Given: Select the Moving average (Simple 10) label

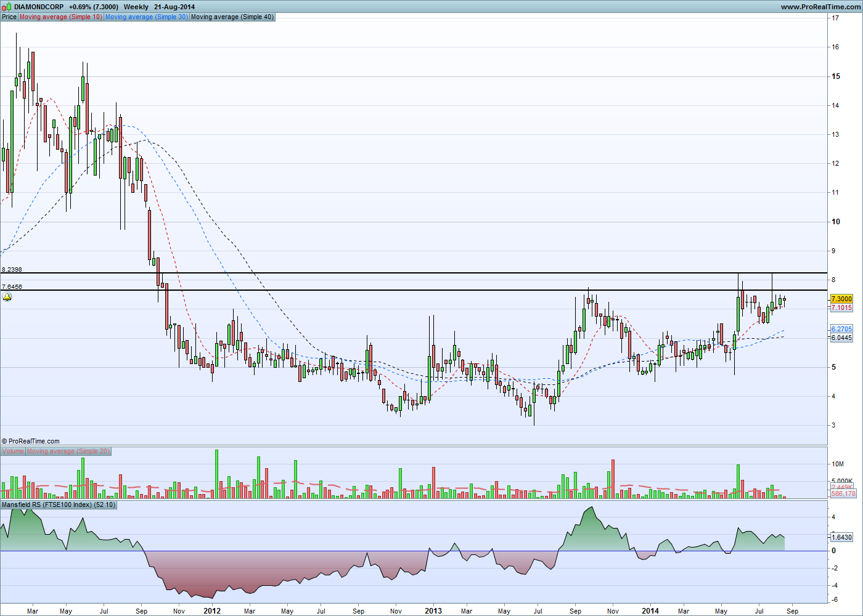Looking at the screenshot, I should tap(61, 17).
